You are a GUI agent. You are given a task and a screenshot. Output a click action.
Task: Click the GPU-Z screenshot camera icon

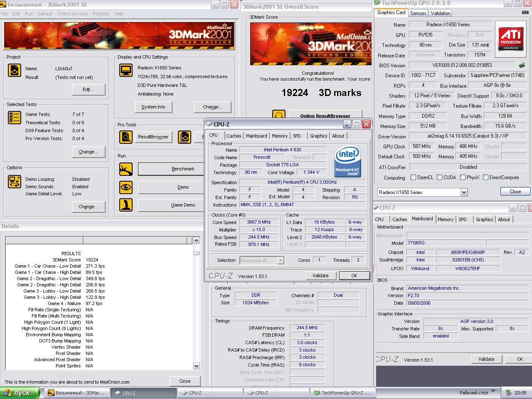click(x=525, y=12)
